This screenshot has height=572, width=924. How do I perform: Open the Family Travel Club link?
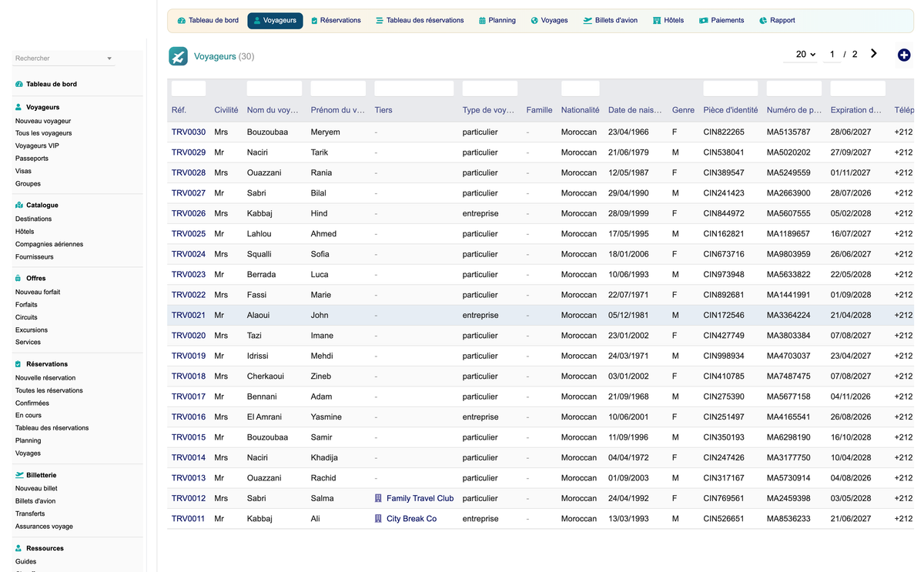click(x=420, y=499)
